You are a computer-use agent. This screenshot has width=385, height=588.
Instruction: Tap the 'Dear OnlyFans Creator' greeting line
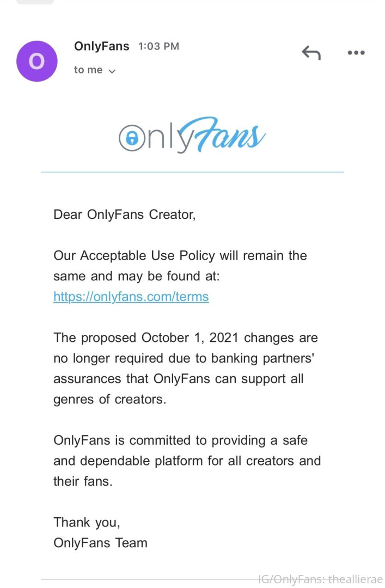click(124, 215)
